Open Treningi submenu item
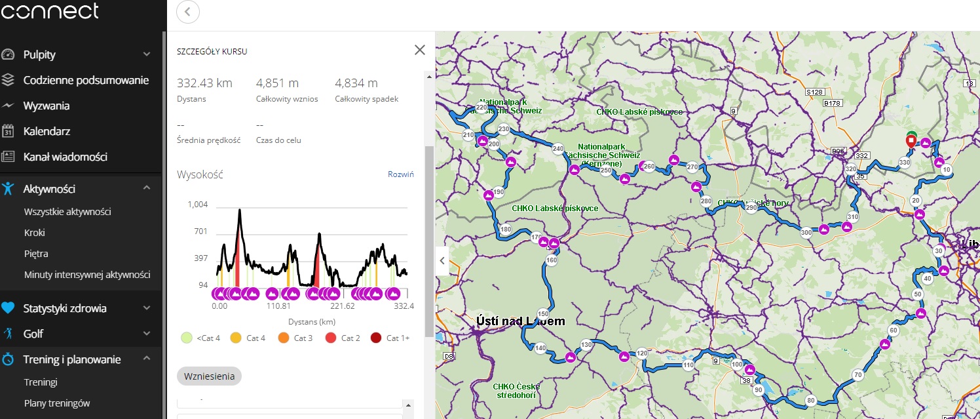 tap(41, 382)
